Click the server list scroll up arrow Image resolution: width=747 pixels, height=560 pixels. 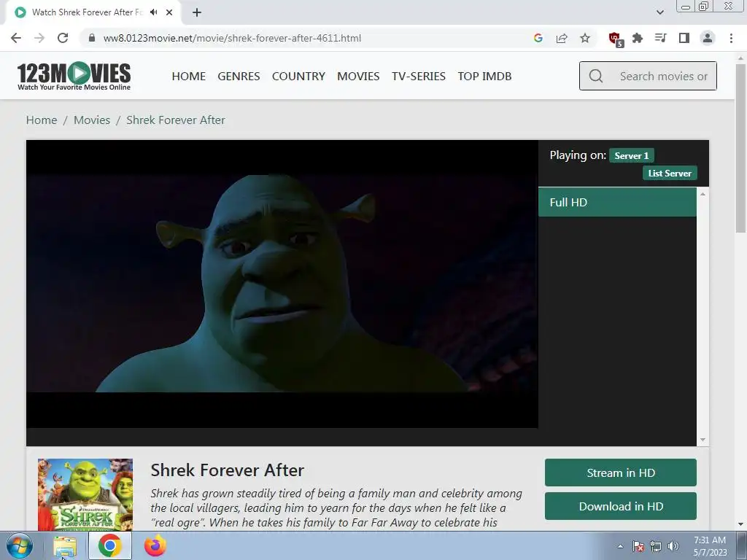703,194
